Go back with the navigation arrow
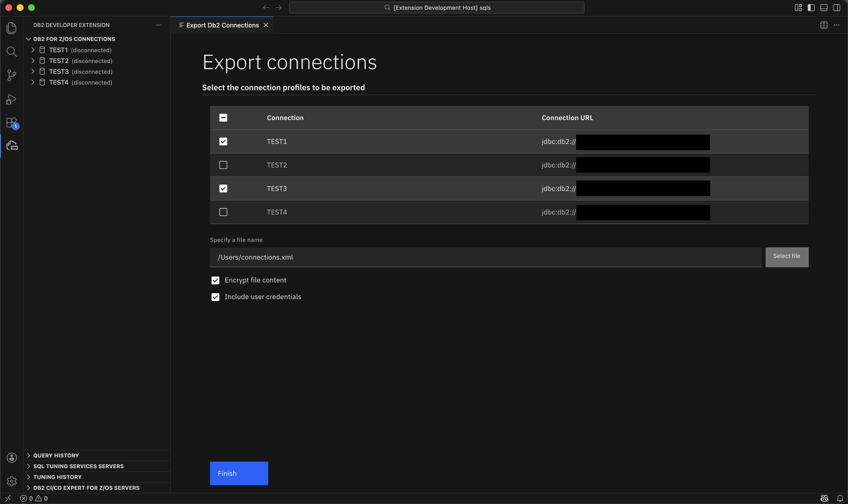The image size is (848, 504). (x=266, y=7)
